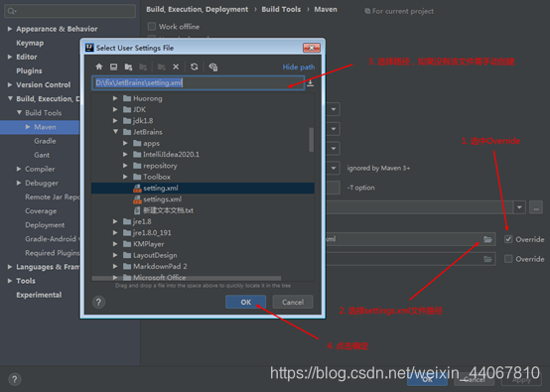
Task: Select the 新建文本文档.txt file icon
Action: (x=137, y=210)
